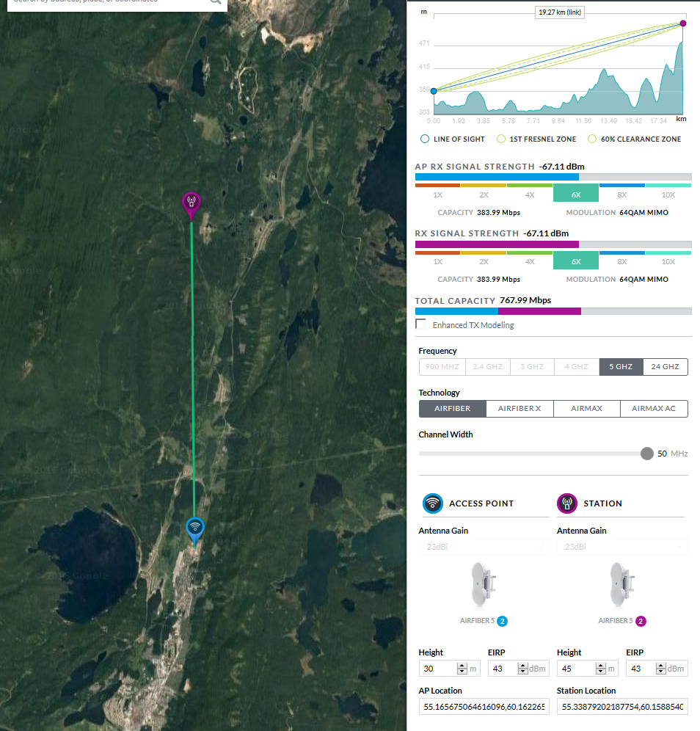Viewport: 700px width, 731px height.
Task: Click the Access Point airFiber 5 device image
Action: click(x=484, y=584)
